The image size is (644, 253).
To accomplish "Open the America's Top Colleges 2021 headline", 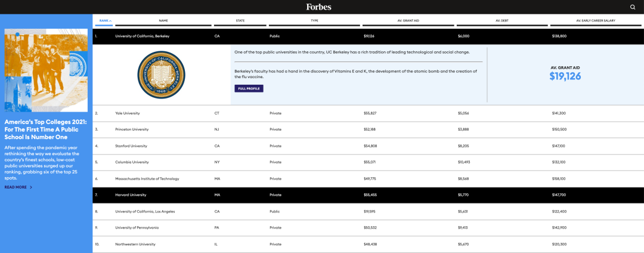I will coord(46,129).
